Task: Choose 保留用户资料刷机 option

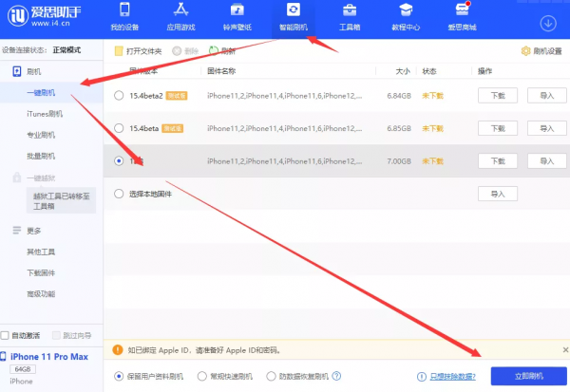Action: coord(119,376)
